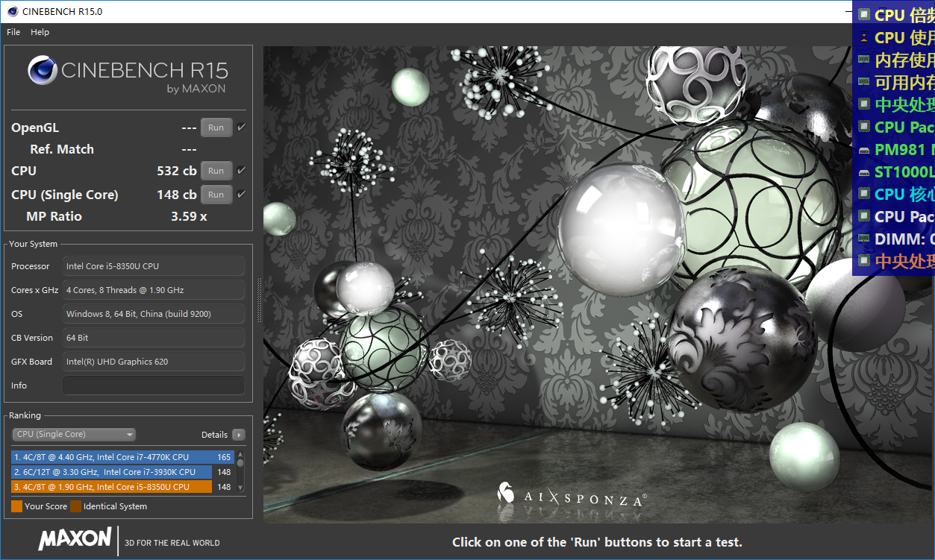Click the single core score 148 cb
The image size is (935, 560).
pyautogui.click(x=177, y=195)
